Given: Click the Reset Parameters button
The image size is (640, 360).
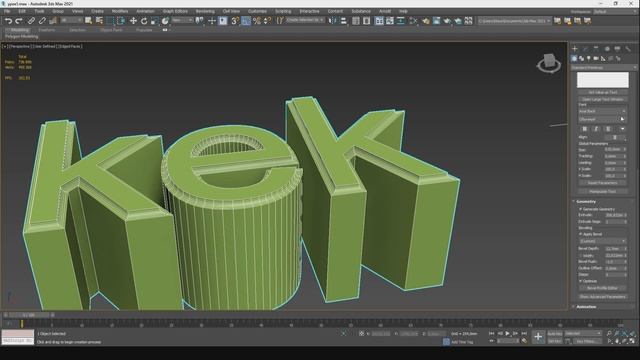Looking at the screenshot, I should pos(602,183).
